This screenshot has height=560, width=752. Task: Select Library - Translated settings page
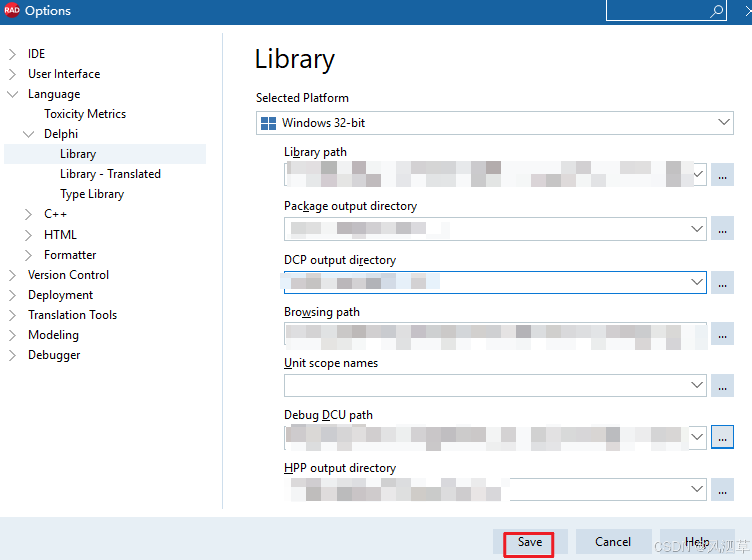(111, 174)
